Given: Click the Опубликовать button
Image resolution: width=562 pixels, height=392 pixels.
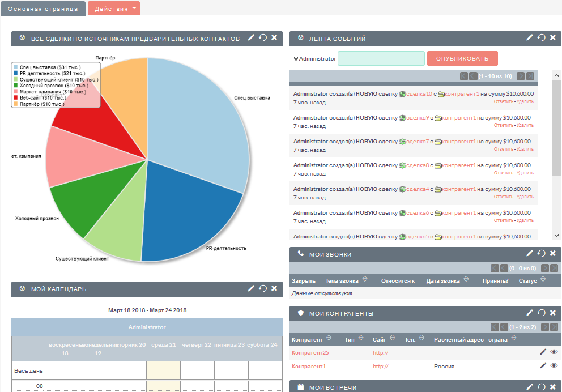Looking at the screenshot, I should (x=462, y=58).
